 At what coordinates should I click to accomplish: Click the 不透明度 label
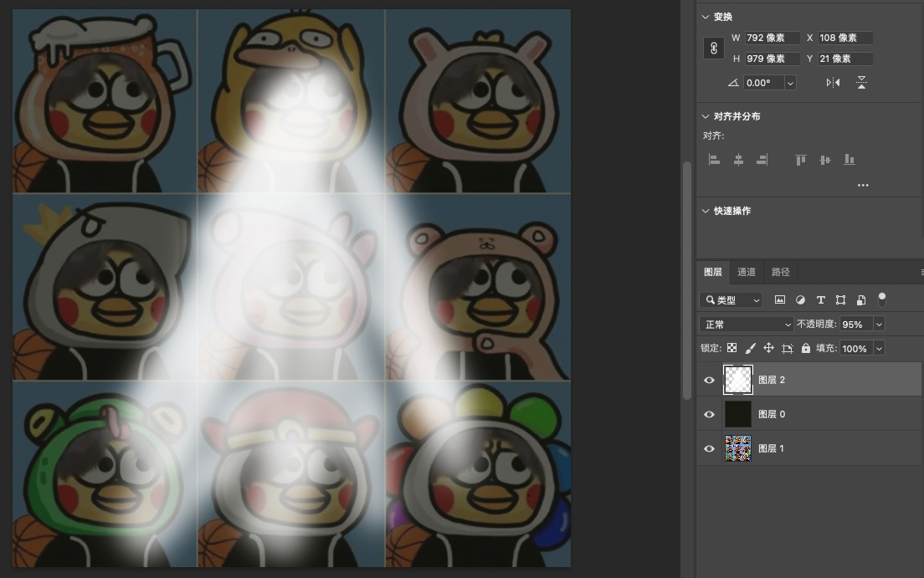point(816,324)
